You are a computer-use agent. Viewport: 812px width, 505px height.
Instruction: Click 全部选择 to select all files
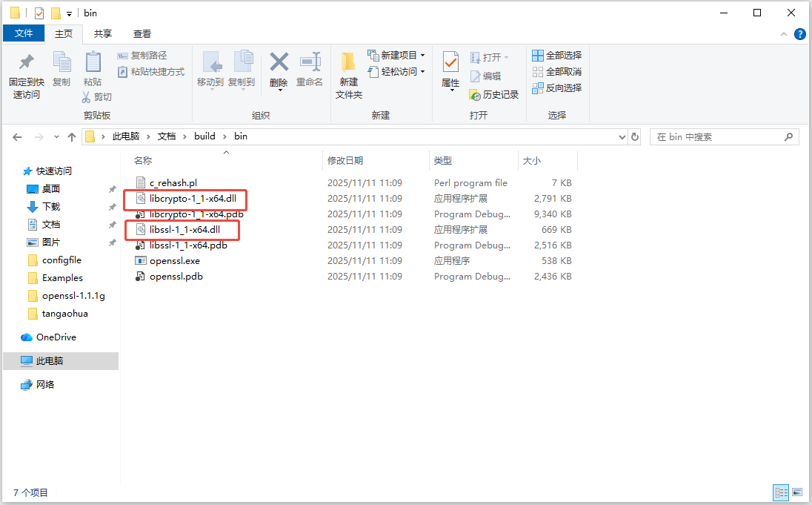(x=555, y=56)
